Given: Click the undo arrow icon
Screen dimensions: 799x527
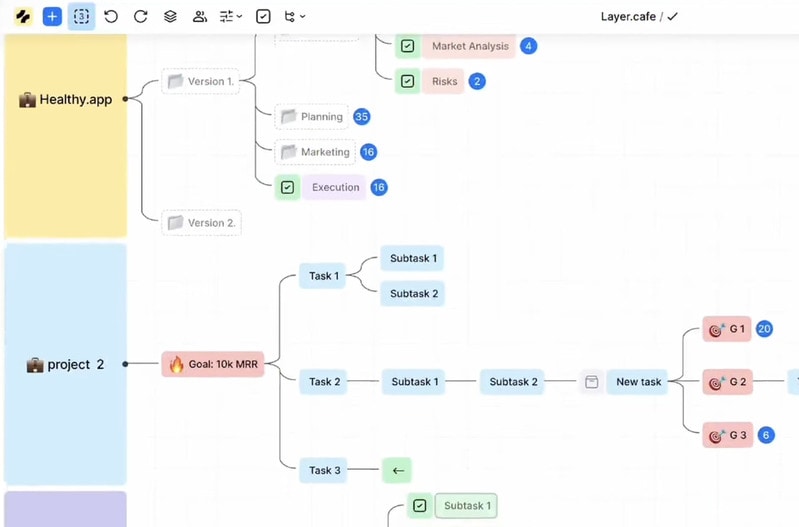Looking at the screenshot, I should click(111, 16).
